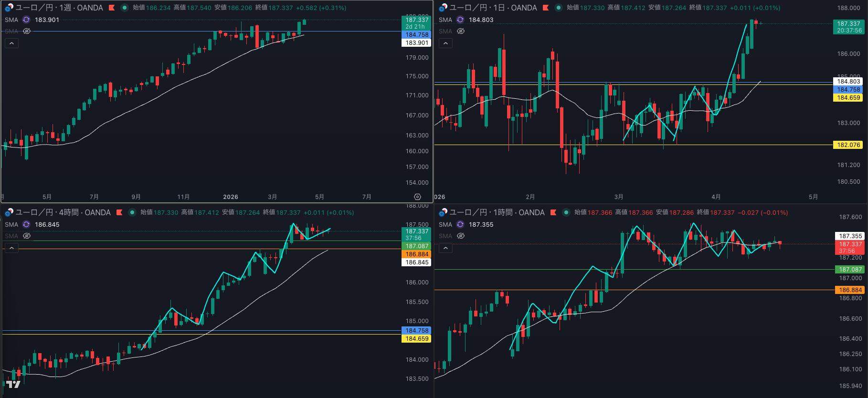Click the EUR/JPY symbol flag icon on daily chart
The height and width of the screenshot is (398, 868).
(x=443, y=8)
